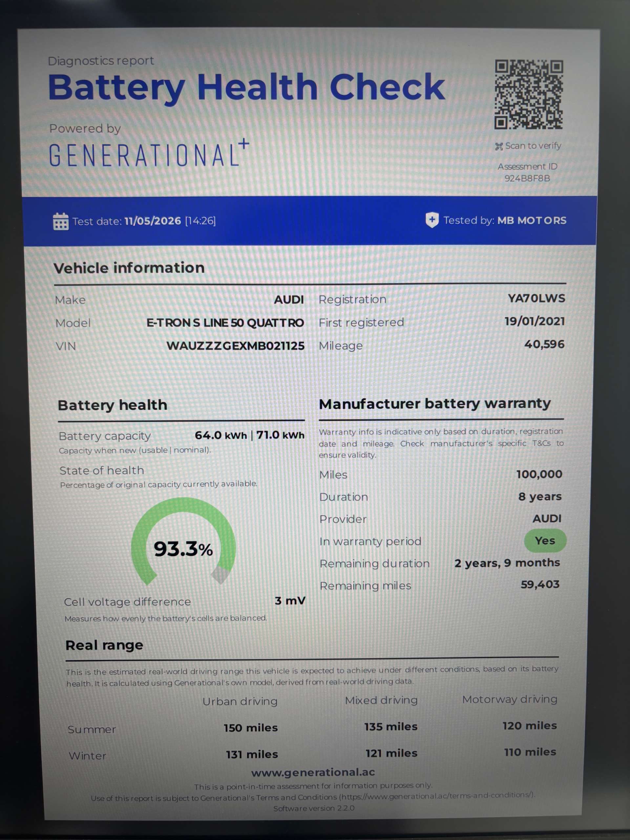
Task: Click the Real range heading
Action: coord(104,645)
